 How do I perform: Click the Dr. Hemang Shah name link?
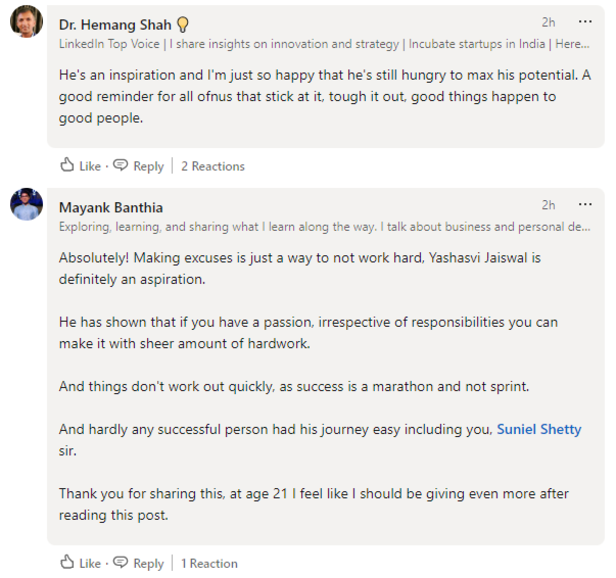(115, 24)
